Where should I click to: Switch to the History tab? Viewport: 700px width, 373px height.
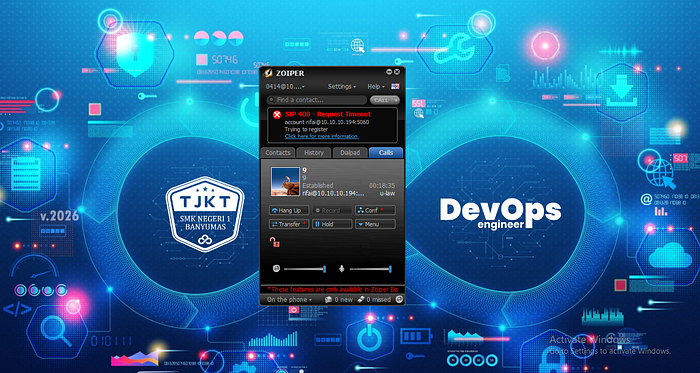click(314, 153)
